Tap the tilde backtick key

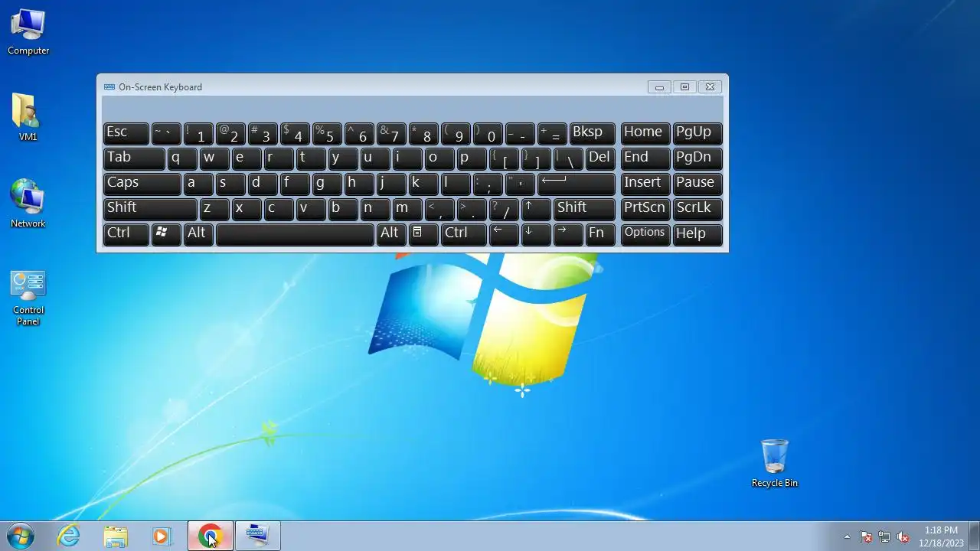click(166, 133)
